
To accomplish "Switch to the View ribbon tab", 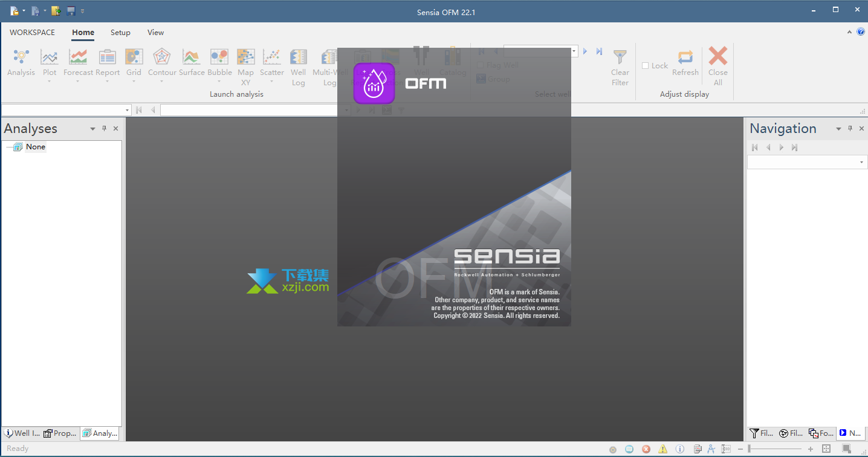I will [x=155, y=33].
